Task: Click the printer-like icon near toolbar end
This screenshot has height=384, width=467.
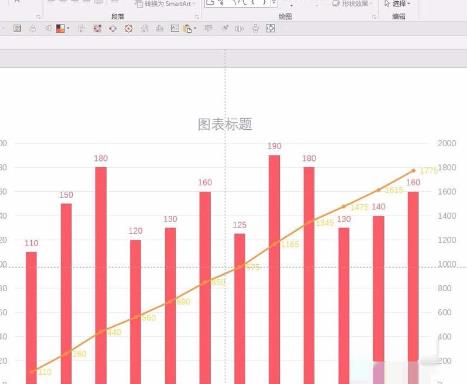Action: pyautogui.click(x=255, y=29)
